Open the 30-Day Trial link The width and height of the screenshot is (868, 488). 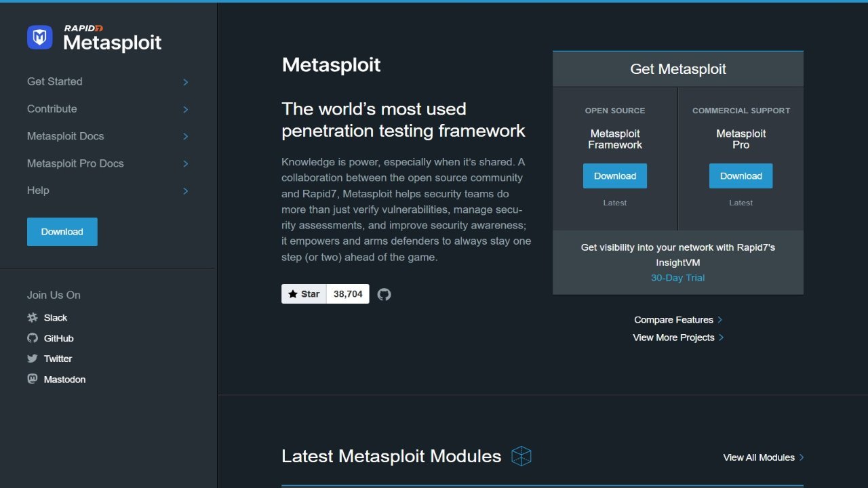pos(678,278)
